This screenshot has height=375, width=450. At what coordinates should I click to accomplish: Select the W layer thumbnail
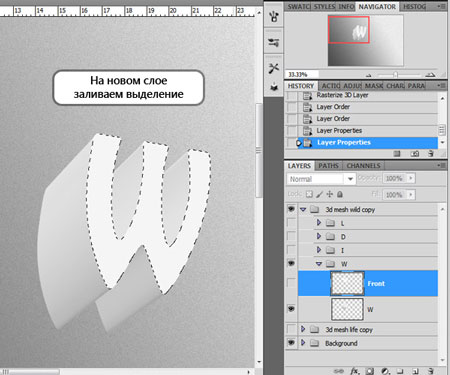347,309
